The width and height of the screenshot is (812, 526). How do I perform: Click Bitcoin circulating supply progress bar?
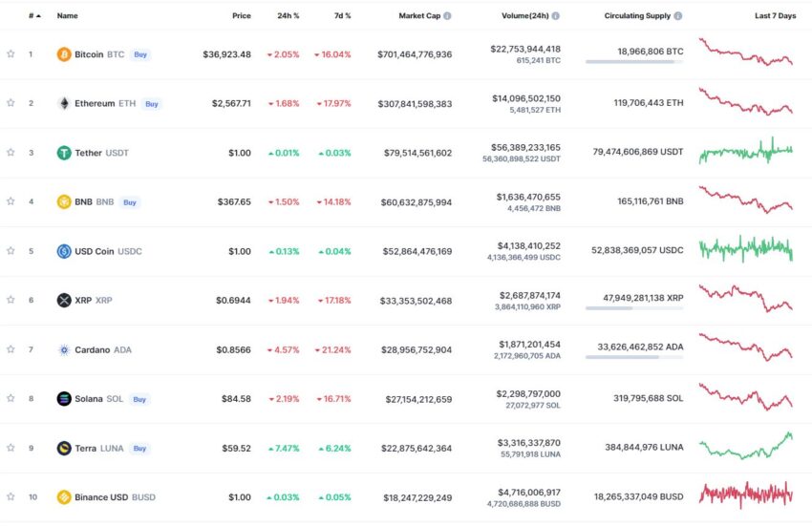[634, 62]
